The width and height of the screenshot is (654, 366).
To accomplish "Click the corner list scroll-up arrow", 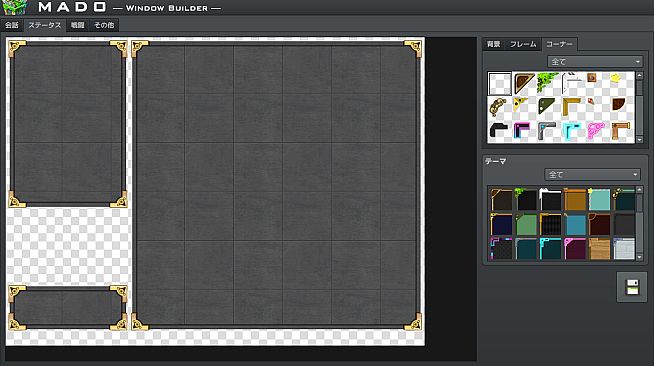I will [639, 75].
